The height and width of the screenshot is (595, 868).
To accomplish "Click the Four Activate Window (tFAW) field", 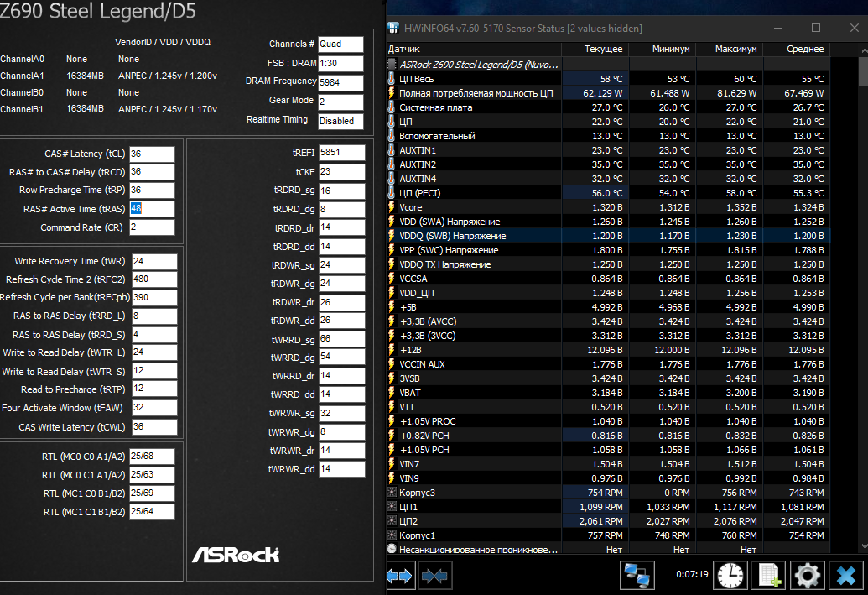I will point(154,408).
